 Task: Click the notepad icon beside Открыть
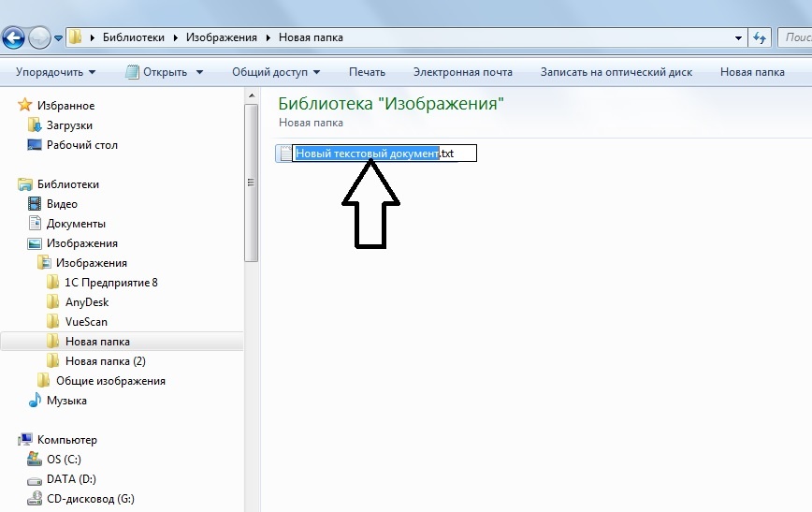(133, 72)
